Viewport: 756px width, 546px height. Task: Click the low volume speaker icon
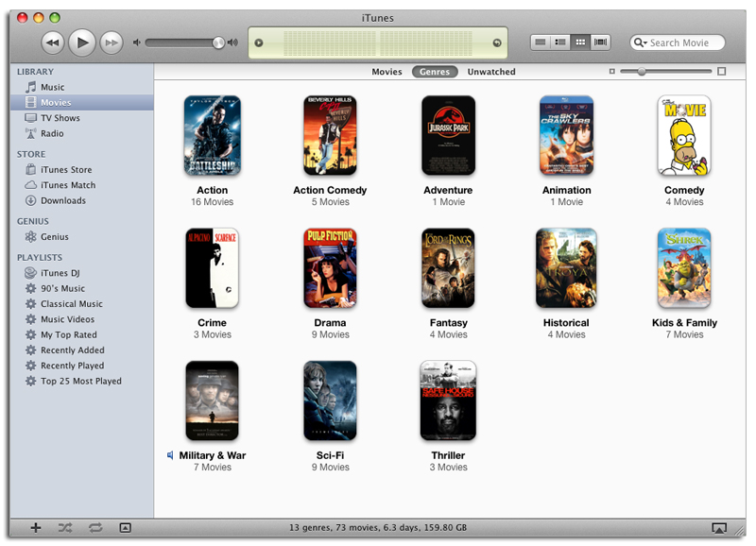tap(137, 43)
